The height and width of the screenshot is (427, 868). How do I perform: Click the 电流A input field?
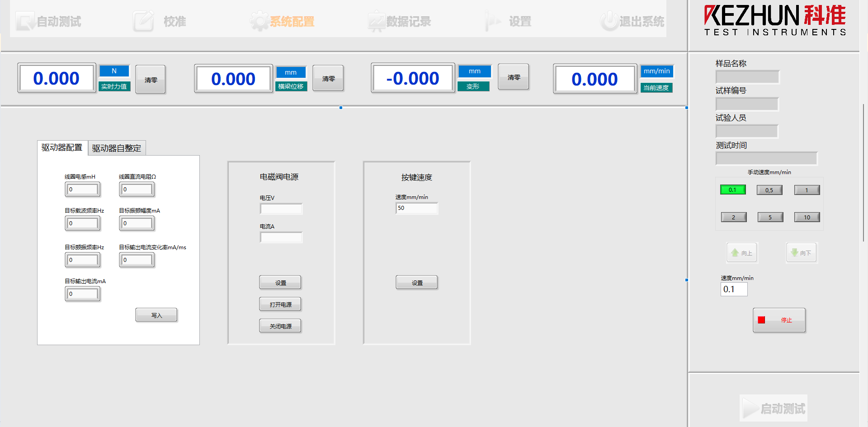tap(281, 237)
